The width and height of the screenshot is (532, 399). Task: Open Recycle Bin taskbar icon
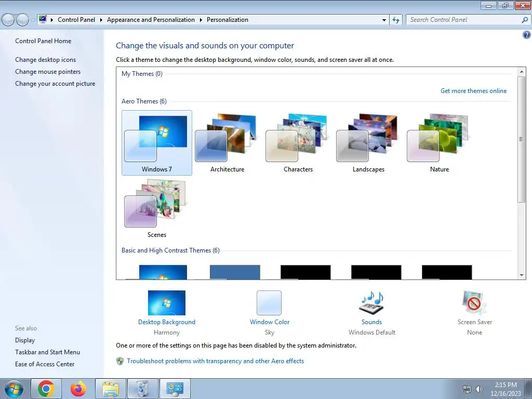(x=142, y=389)
